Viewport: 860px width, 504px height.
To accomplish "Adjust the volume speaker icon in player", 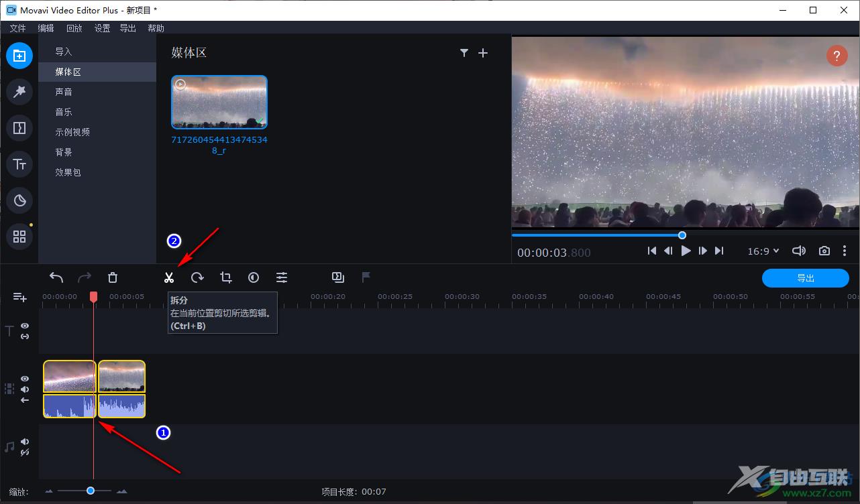I will point(798,251).
